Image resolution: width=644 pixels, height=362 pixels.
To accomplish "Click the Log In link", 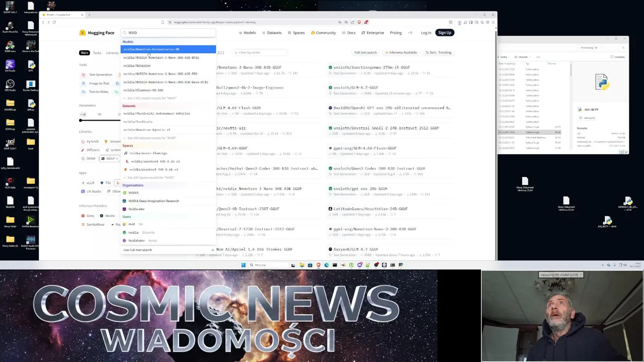I will tap(426, 33).
